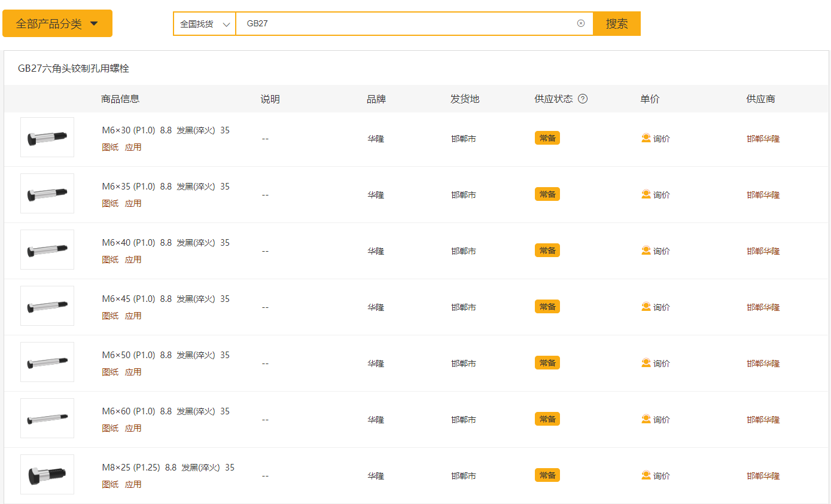Open the 全部产品分类 category dropdown
Screen dimensions: 831x504
(x=57, y=24)
